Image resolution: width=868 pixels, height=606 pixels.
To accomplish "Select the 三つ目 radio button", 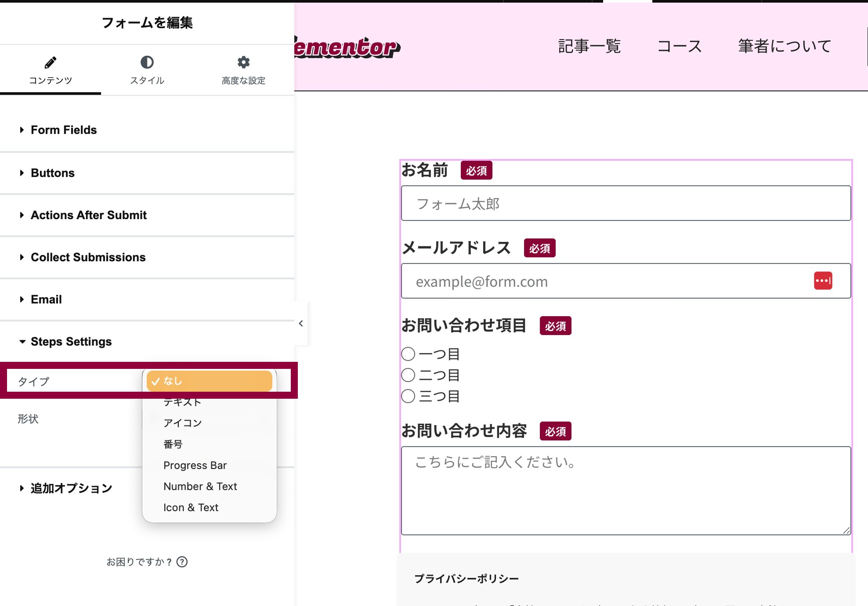I will [408, 396].
